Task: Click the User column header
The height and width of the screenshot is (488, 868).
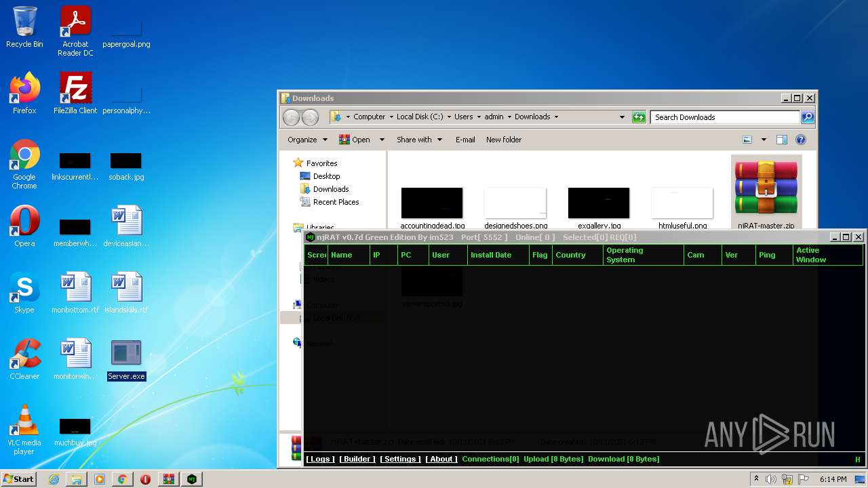Action: pyautogui.click(x=448, y=255)
